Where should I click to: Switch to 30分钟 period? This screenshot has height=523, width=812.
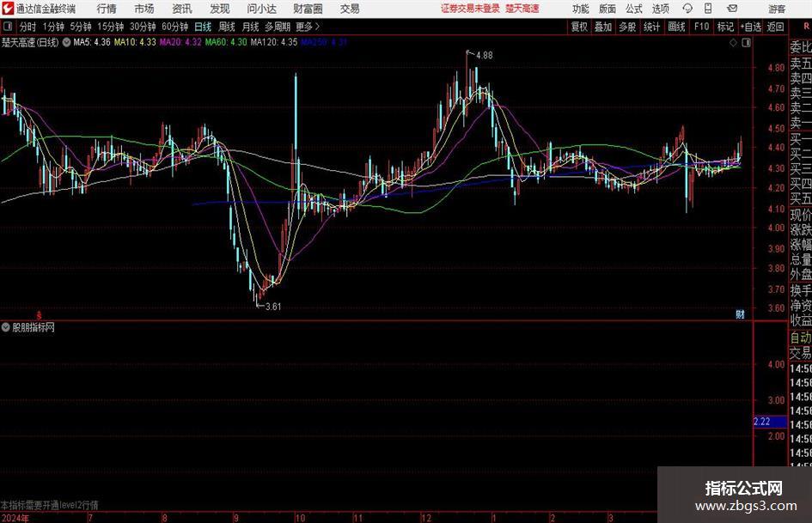pyautogui.click(x=143, y=27)
